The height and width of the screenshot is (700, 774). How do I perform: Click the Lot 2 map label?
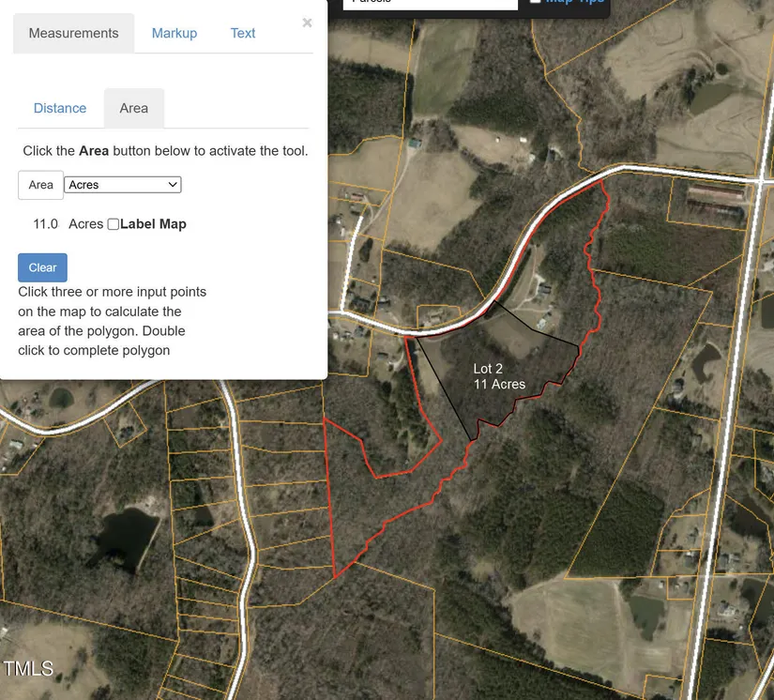pos(488,369)
